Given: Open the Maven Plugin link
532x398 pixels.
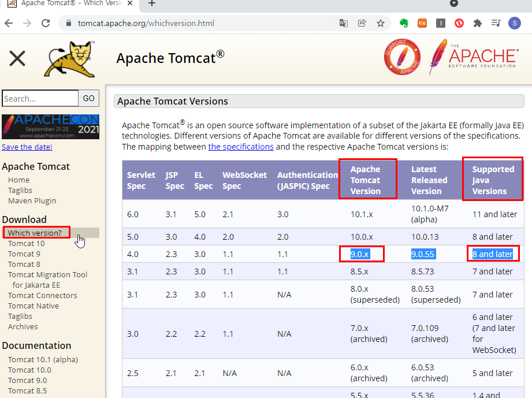Looking at the screenshot, I should click(32, 201).
